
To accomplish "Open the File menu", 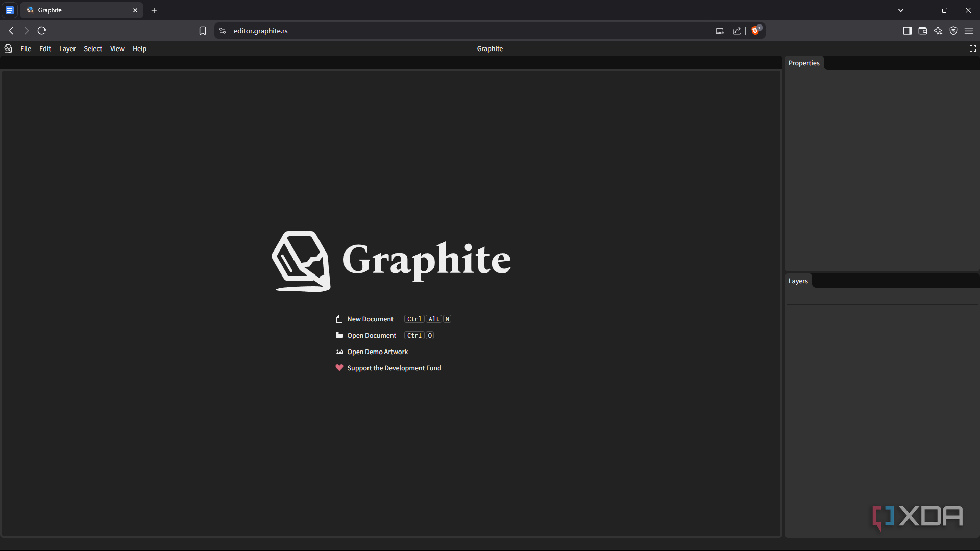I will click(26, 48).
